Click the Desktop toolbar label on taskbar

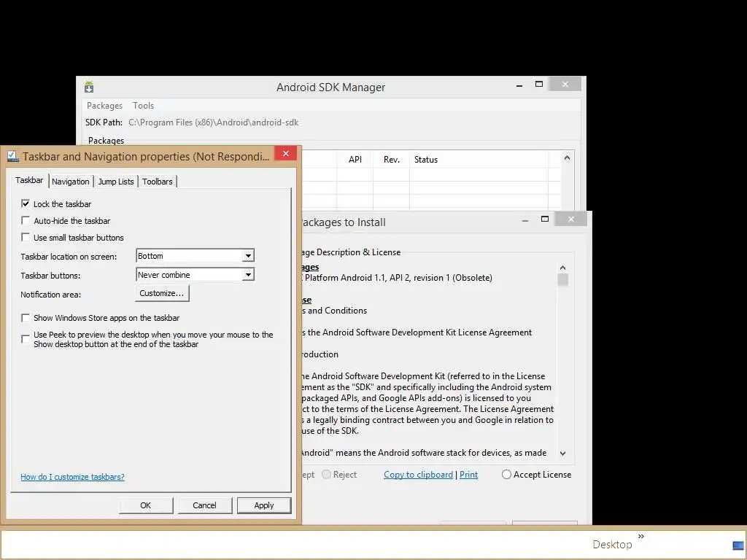click(x=612, y=544)
